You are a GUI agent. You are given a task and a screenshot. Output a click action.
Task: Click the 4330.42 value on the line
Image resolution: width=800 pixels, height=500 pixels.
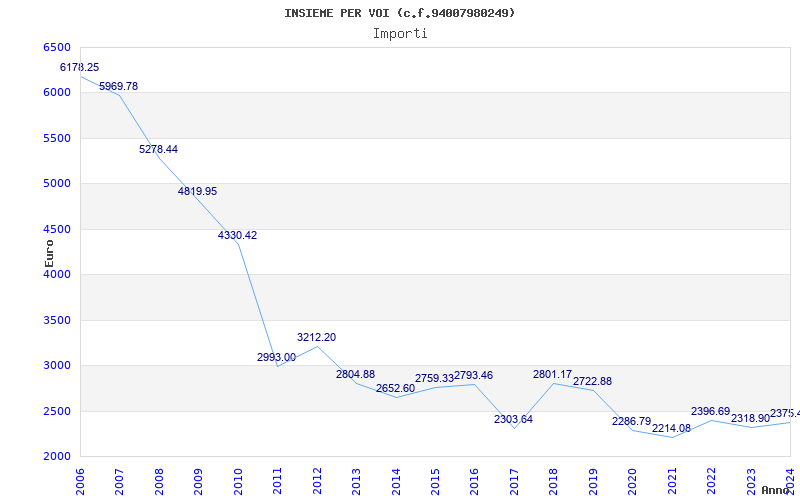point(237,236)
